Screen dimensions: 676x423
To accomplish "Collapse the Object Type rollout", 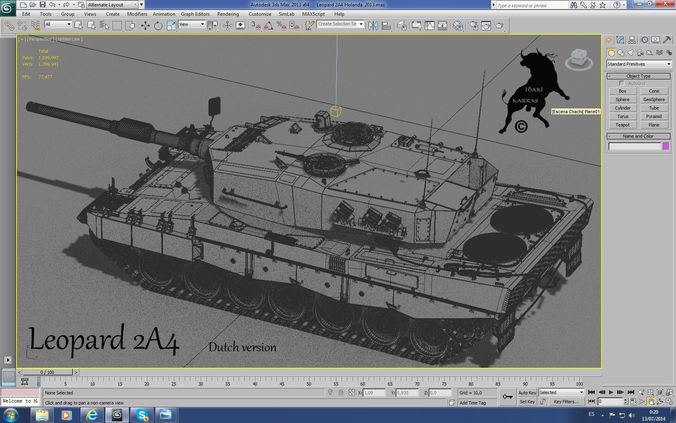I will click(638, 76).
